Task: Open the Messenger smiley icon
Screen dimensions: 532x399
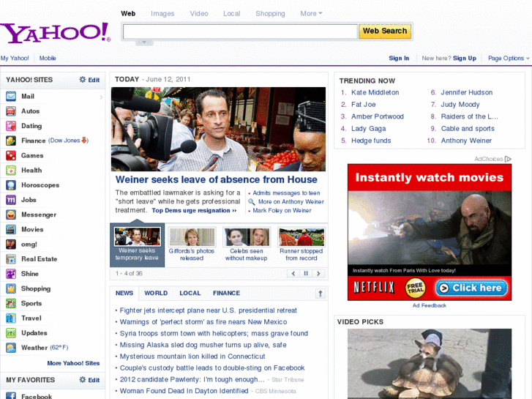Action: click(x=11, y=215)
